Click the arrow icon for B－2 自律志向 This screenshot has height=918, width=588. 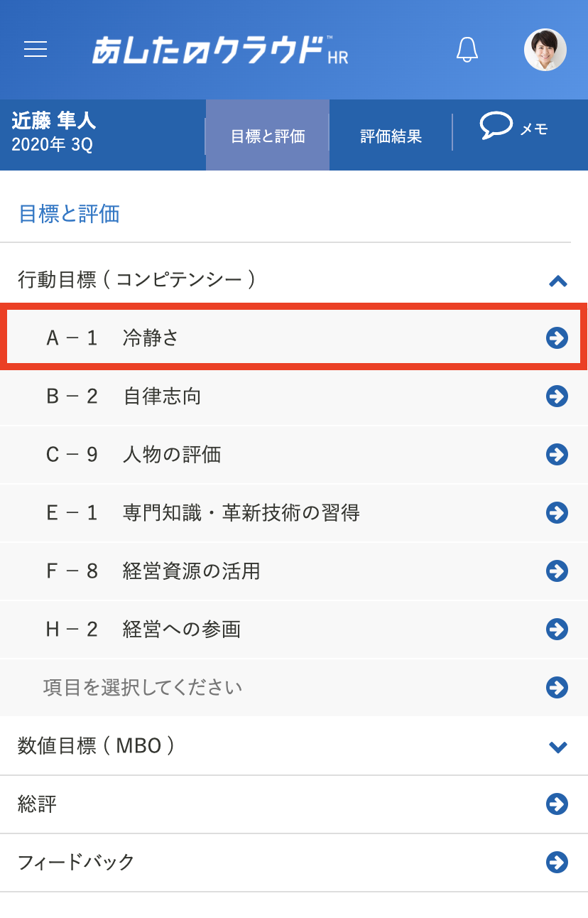(x=557, y=396)
